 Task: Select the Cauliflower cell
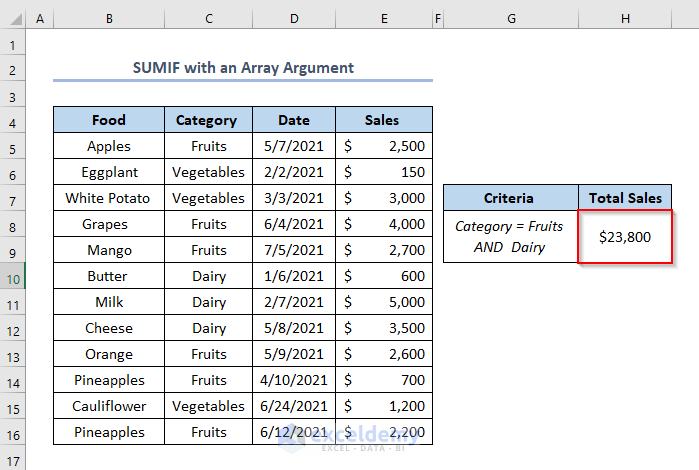pyautogui.click(x=108, y=406)
